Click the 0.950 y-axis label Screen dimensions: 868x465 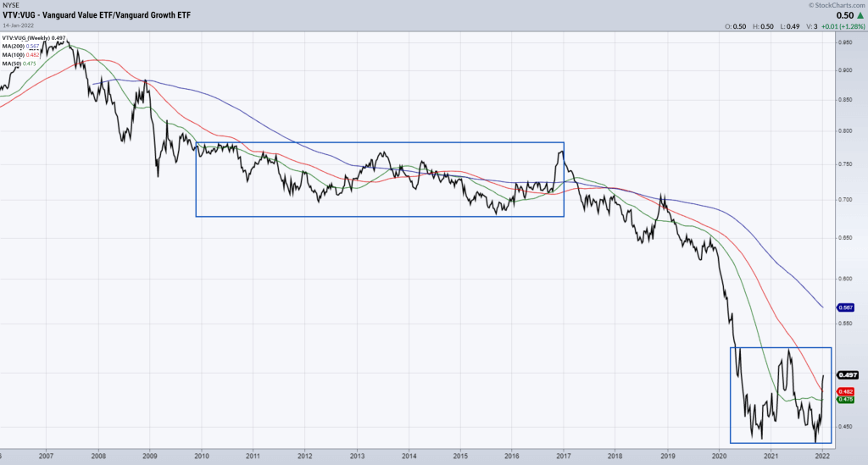845,42
